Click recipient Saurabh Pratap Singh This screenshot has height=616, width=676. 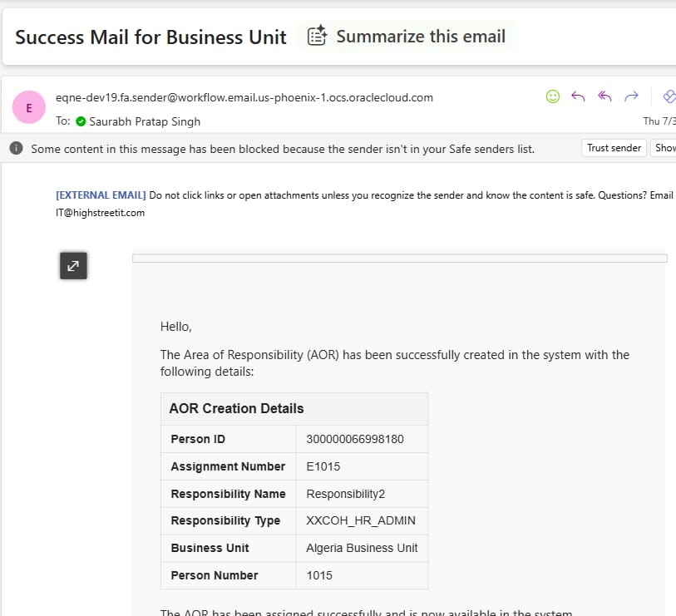tap(145, 121)
